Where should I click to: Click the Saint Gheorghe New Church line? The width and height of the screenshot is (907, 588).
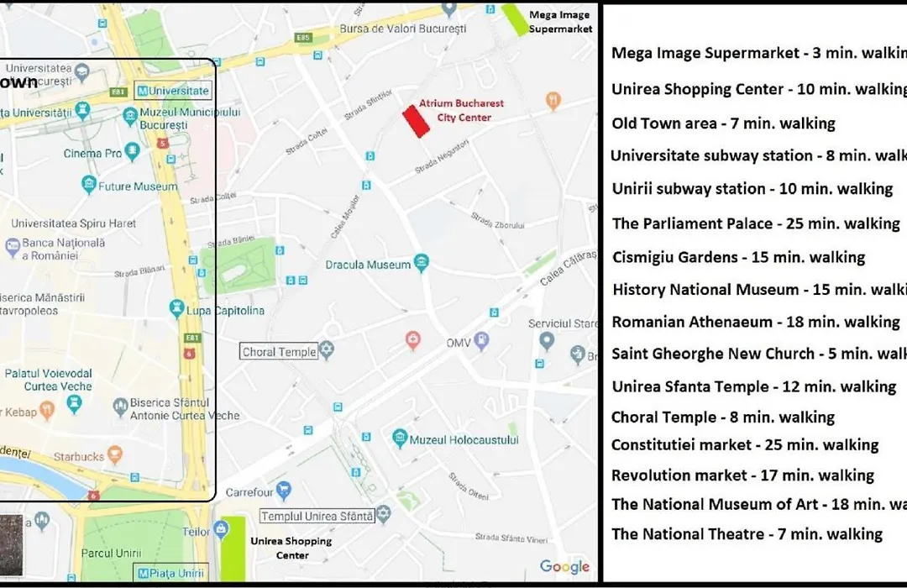[x=759, y=354]
